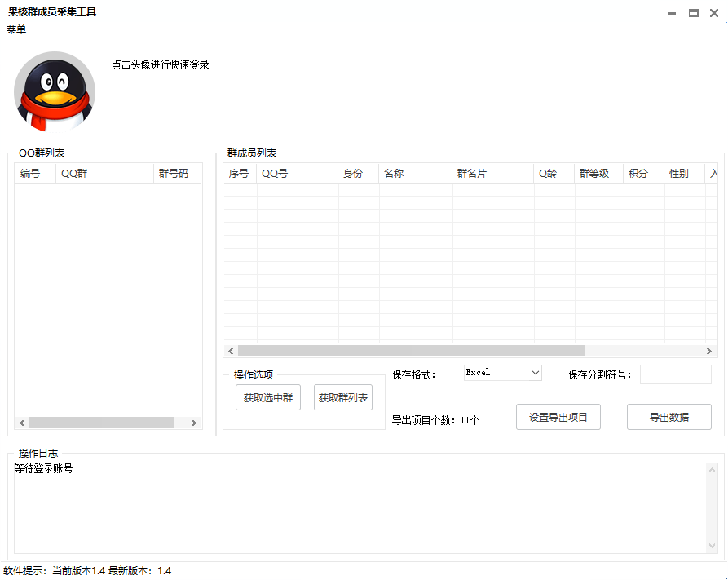Click the QQ群 column header

(x=104, y=174)
